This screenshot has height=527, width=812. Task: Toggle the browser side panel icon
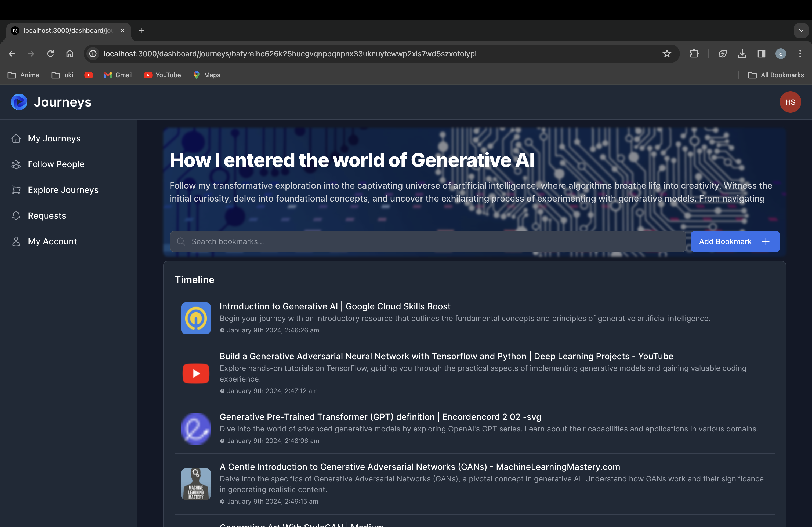point(761,53)
